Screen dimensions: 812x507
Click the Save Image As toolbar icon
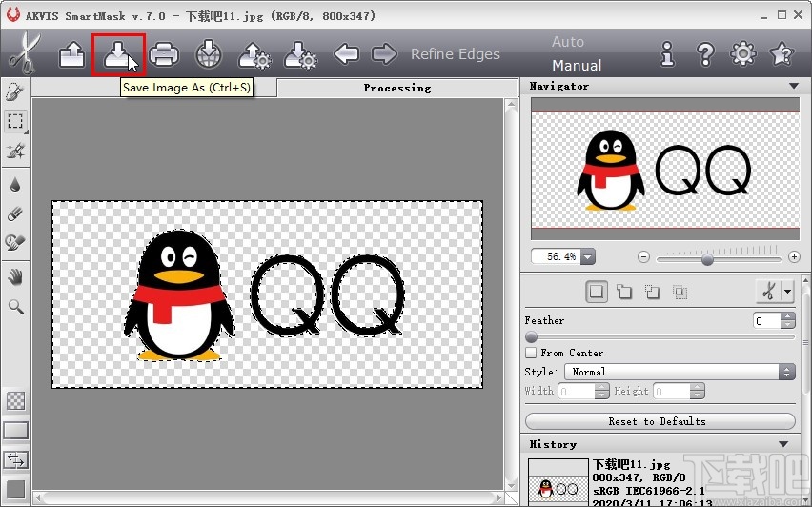[118, 54]
